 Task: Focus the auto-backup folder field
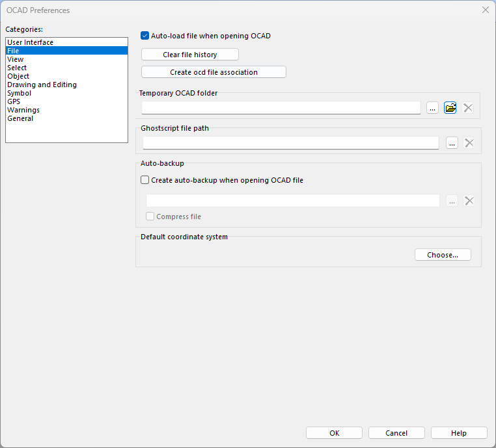(293, 201)
